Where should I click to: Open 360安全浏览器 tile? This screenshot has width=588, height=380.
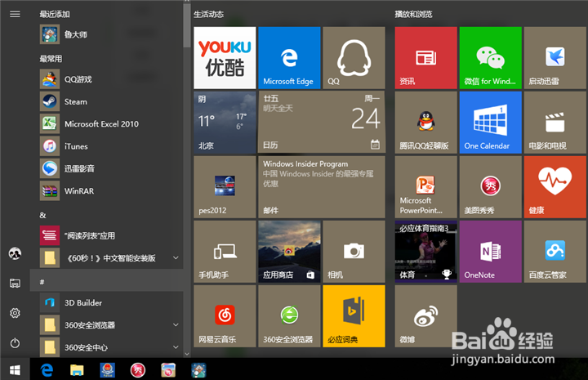click(289, 316)
